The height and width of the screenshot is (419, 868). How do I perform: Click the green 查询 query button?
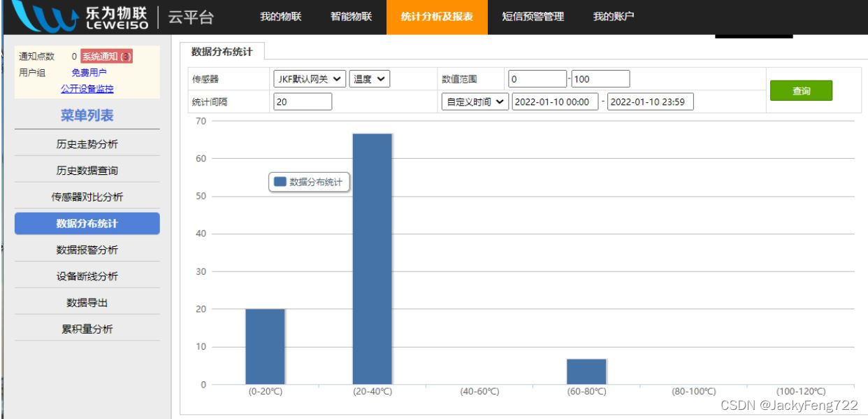tap(801, 90)
